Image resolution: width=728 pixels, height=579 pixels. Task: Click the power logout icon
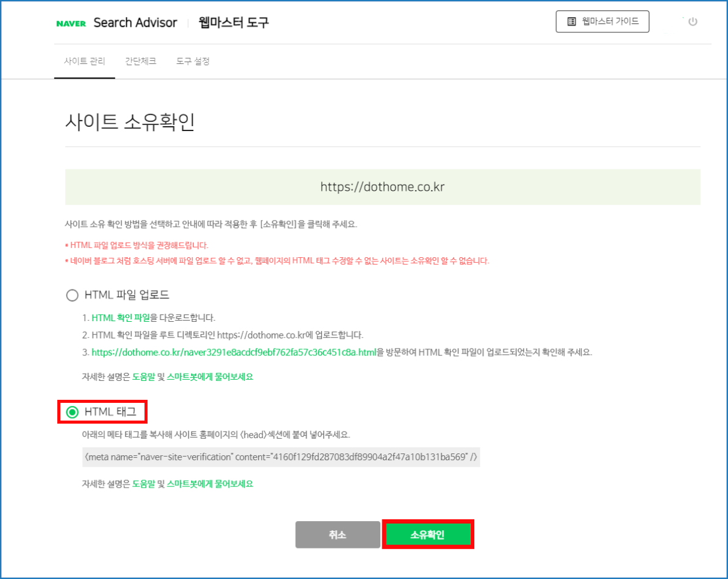pyautogui.click(x=692, y=22)
